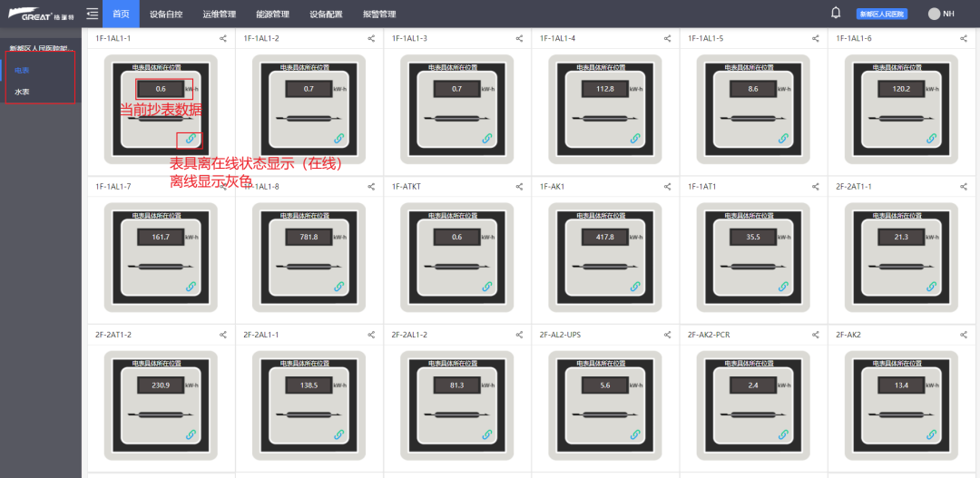Select 水表 in the left sidebar

point(23,92)
